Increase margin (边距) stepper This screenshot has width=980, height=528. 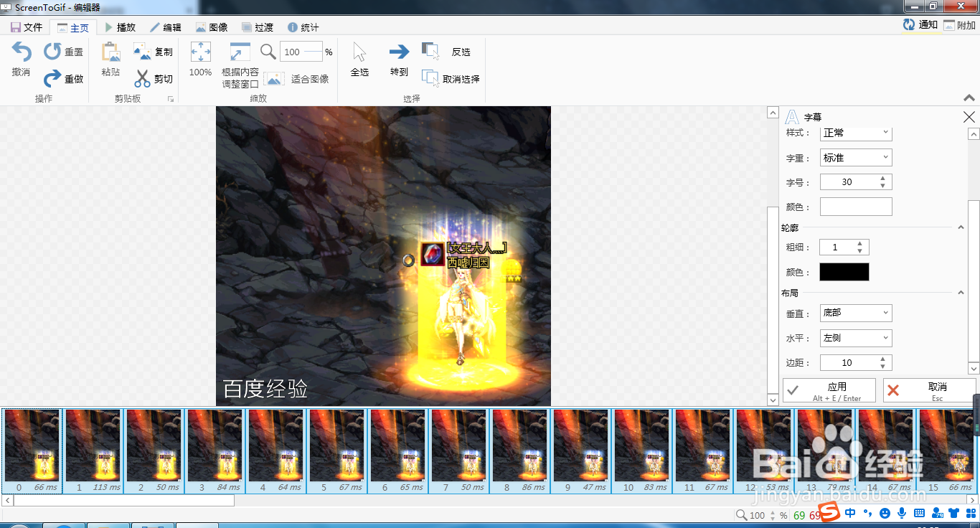[882, 359]
